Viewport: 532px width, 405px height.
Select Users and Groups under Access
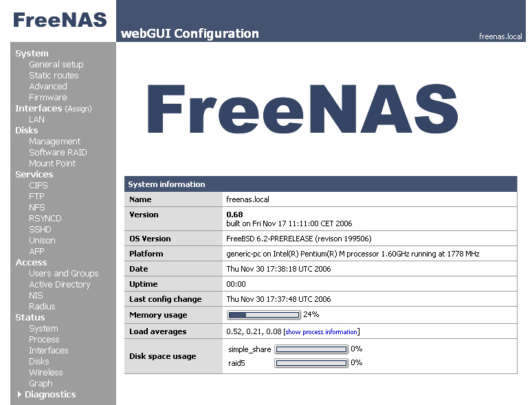point(64,273)
